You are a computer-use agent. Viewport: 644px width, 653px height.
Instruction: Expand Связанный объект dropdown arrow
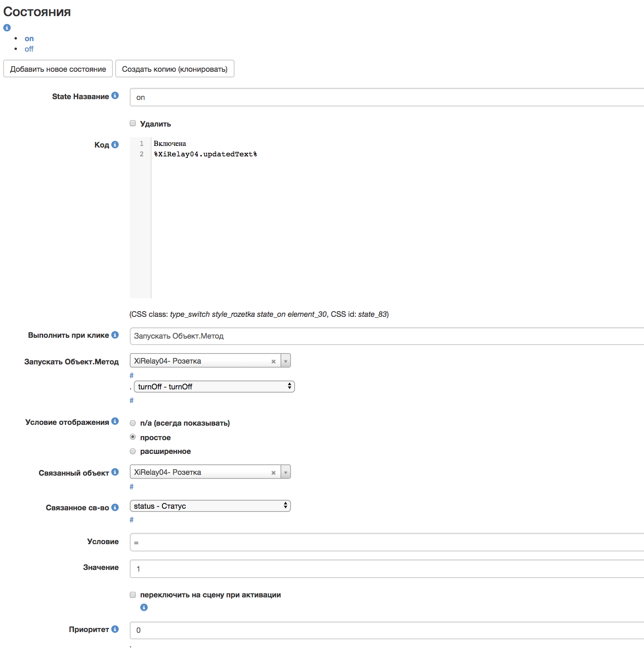pos(286,472)
